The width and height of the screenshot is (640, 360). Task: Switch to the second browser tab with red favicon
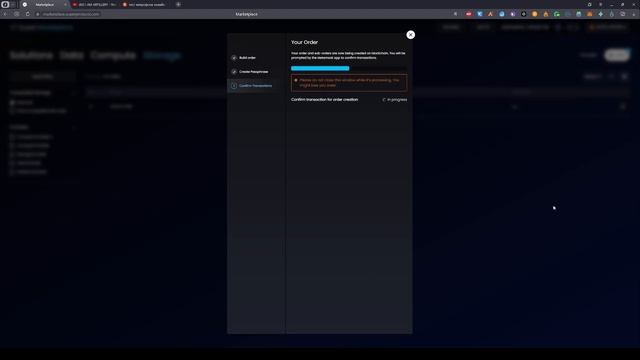point(95,4)
